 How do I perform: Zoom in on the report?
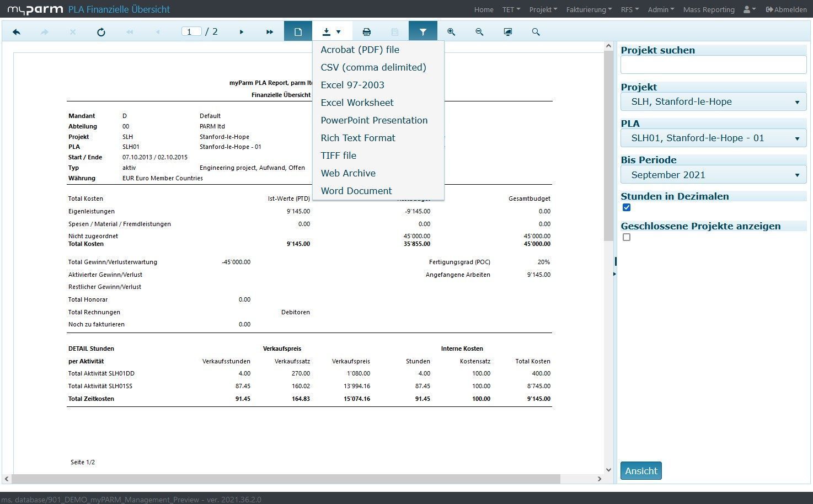pyautogui.click(x=451, y=32)
